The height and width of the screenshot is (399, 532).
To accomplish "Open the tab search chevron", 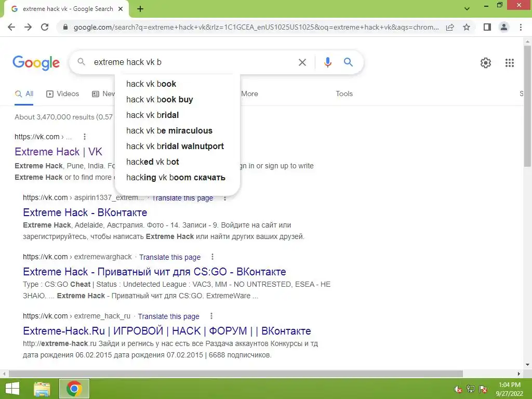I will click(467, 9).
